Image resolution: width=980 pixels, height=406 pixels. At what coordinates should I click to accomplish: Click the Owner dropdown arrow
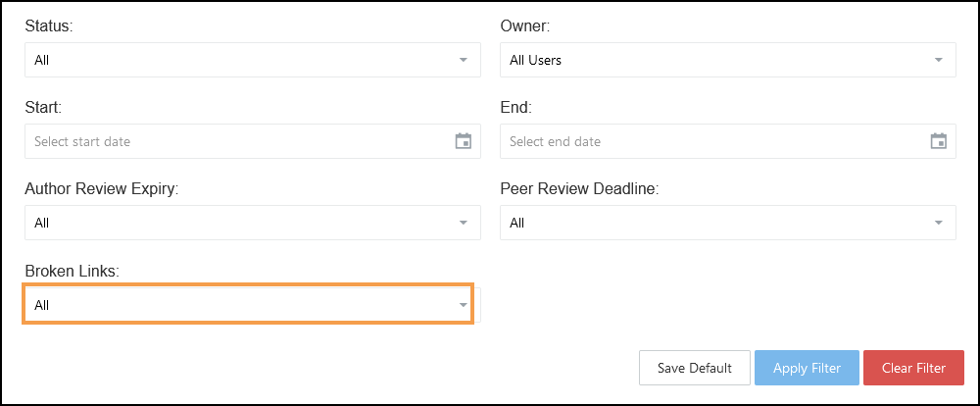click(x=939, y=60)
